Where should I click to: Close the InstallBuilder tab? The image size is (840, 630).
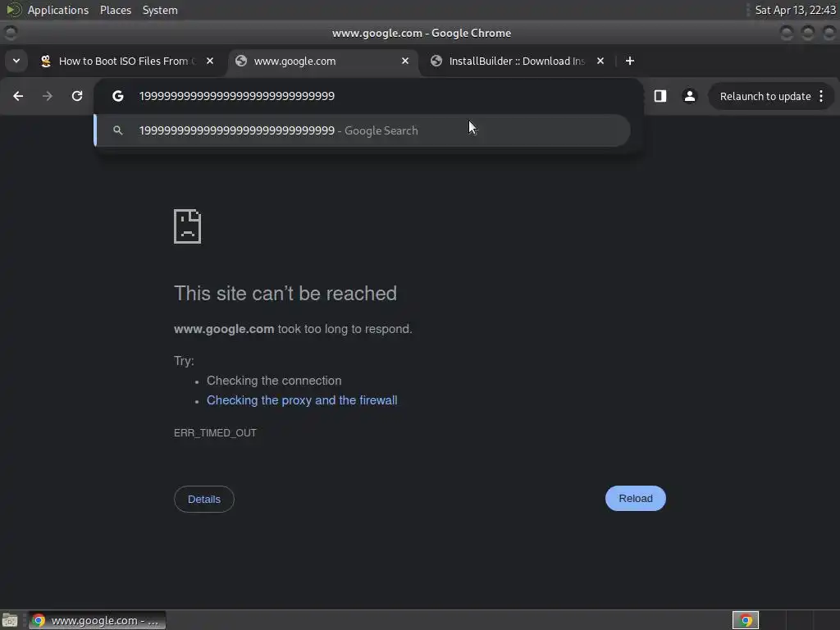pyautogui.click(x=600, y=61)
